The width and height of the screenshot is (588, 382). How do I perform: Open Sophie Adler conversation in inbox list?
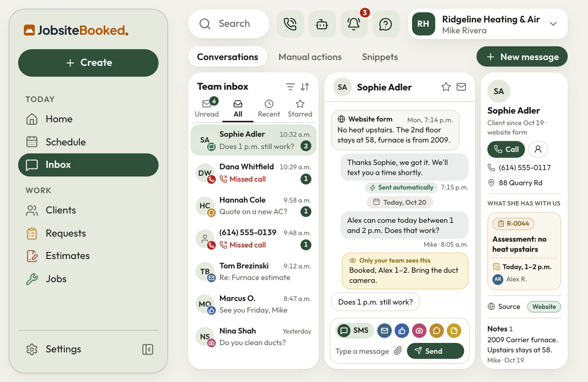click(254, 140)
